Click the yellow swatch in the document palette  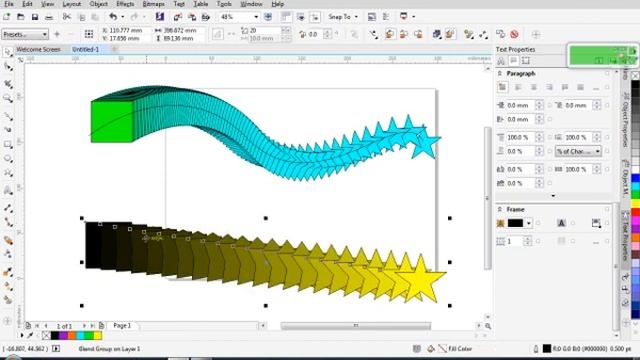(x=97, y=336)
